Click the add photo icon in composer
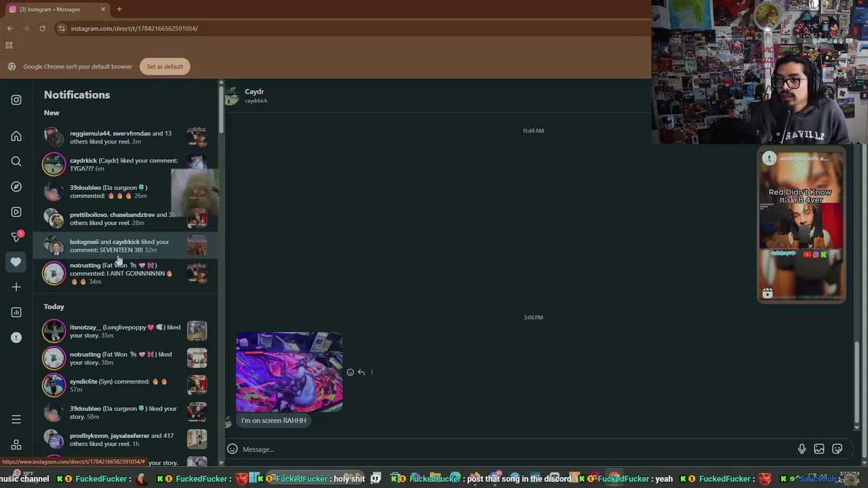 pyautogui.click(x=819, y=449)
